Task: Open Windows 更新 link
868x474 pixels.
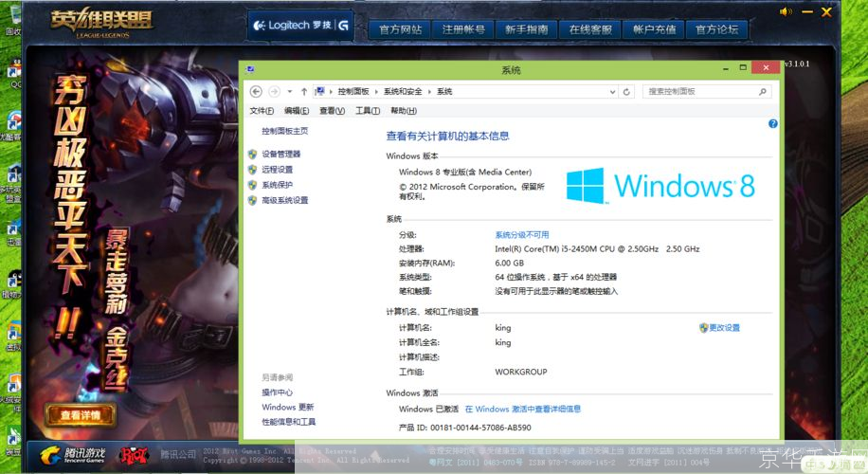Action: 287,407
